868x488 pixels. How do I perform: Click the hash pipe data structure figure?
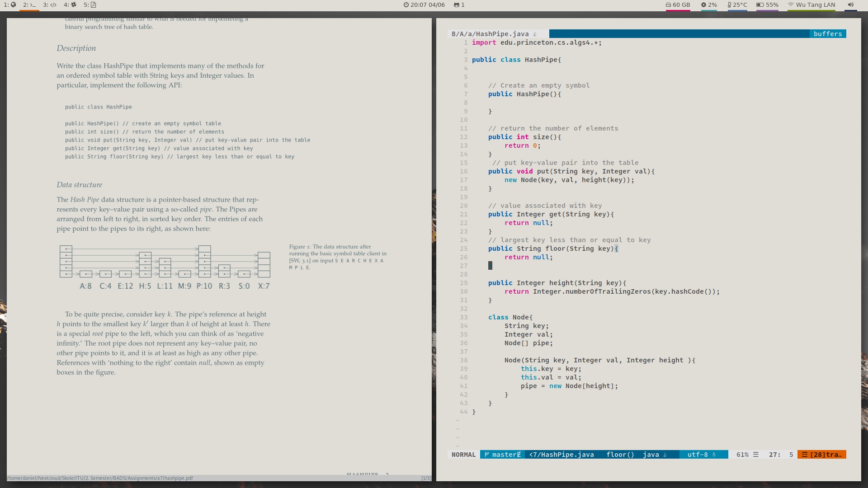[x=165, y=267]
